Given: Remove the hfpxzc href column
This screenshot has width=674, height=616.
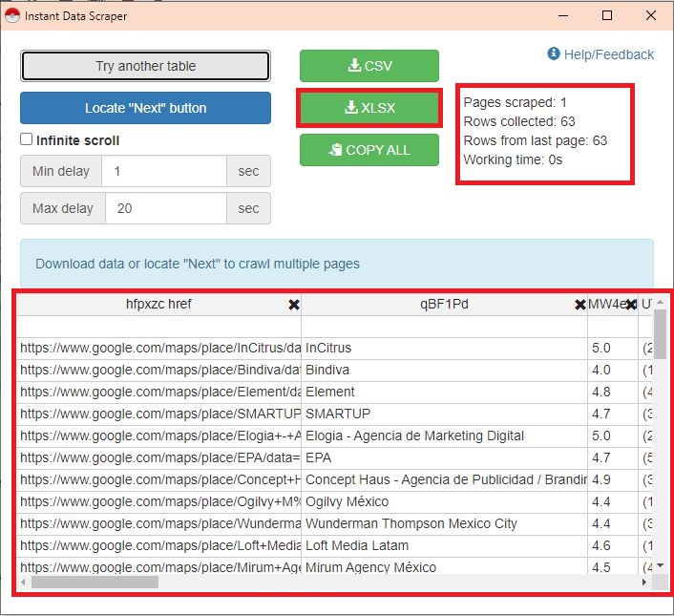Looking at the screenshot, I should [x=294, y=305].
